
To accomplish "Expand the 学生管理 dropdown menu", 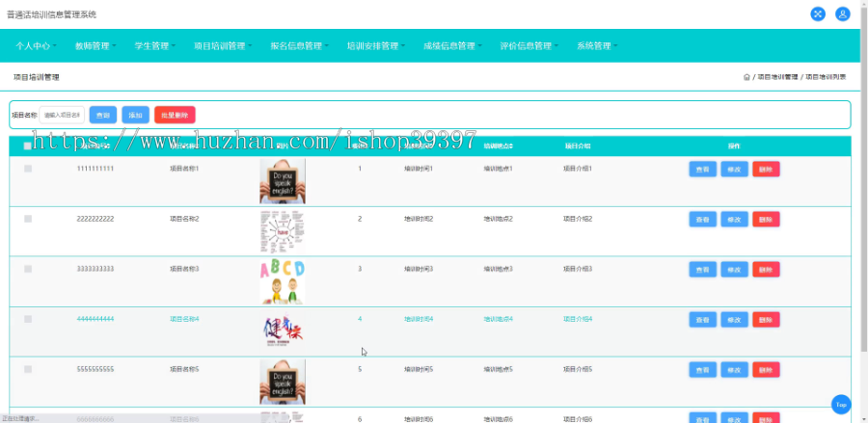I will coord(155,46).
